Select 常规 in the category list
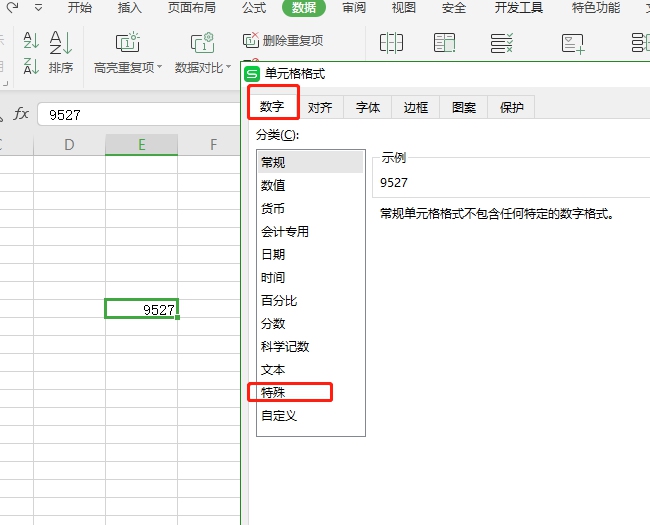This screenshot has width=650, height=525. pos(310,162)
